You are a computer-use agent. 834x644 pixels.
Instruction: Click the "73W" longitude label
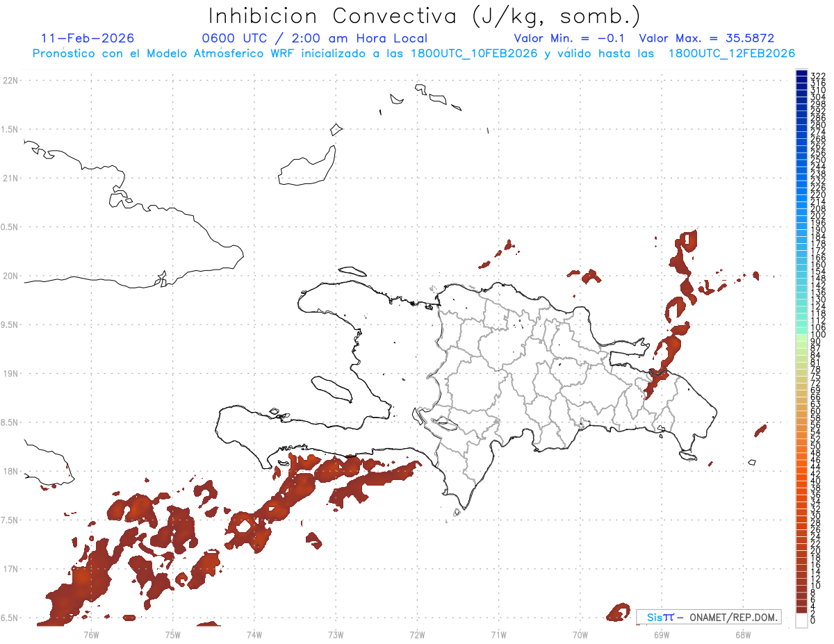[x=336, y=634]
